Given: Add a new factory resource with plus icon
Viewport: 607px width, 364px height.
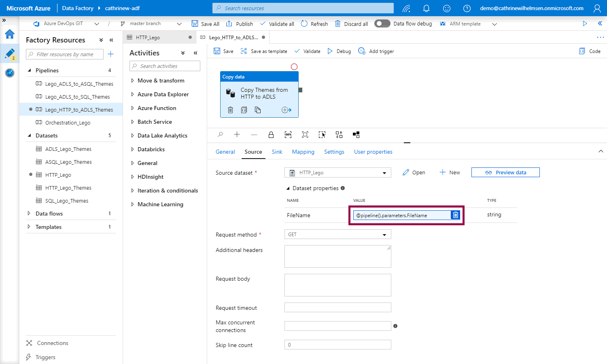Looking at the screenshot, I should 111,54.
